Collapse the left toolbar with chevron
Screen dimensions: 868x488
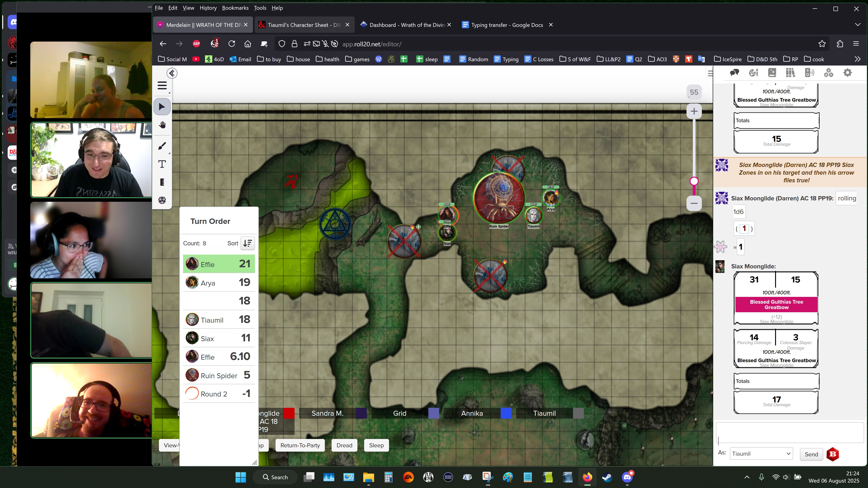172,73
